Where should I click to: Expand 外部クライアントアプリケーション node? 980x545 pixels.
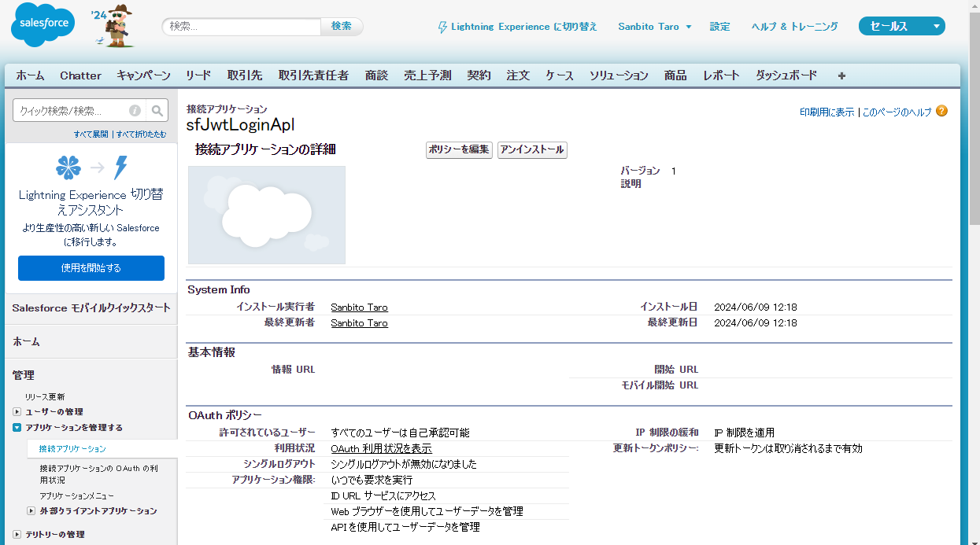pyautogui.click(x=31, y=511)
